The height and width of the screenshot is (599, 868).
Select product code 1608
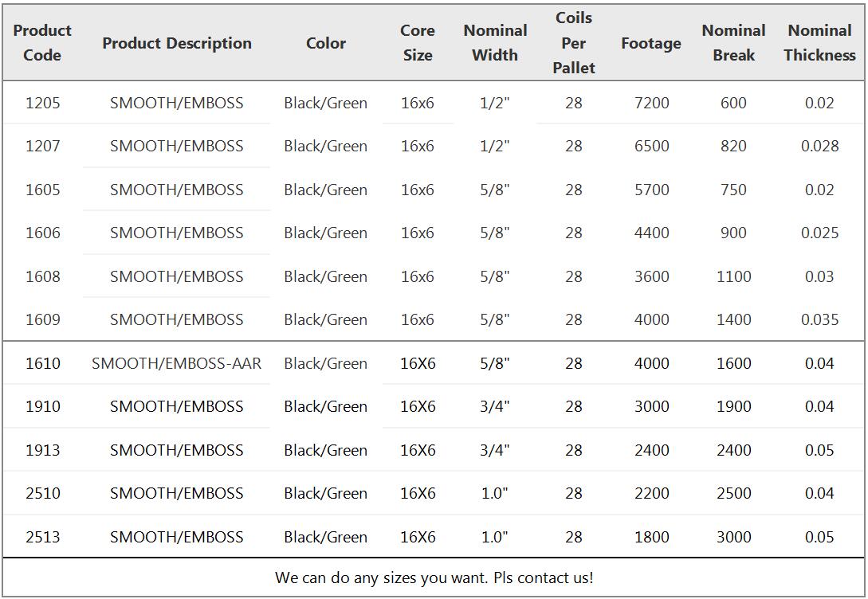[42, 276]
